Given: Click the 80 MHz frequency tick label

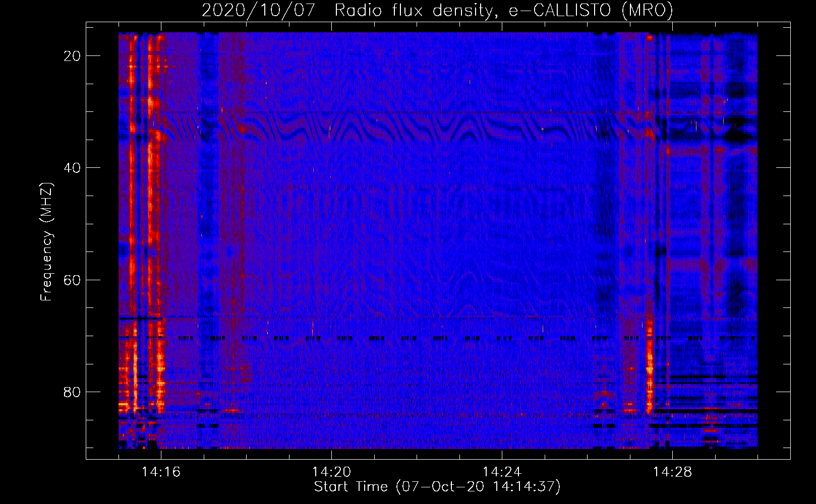Looking at the screenshot, I should click(72, 392).
